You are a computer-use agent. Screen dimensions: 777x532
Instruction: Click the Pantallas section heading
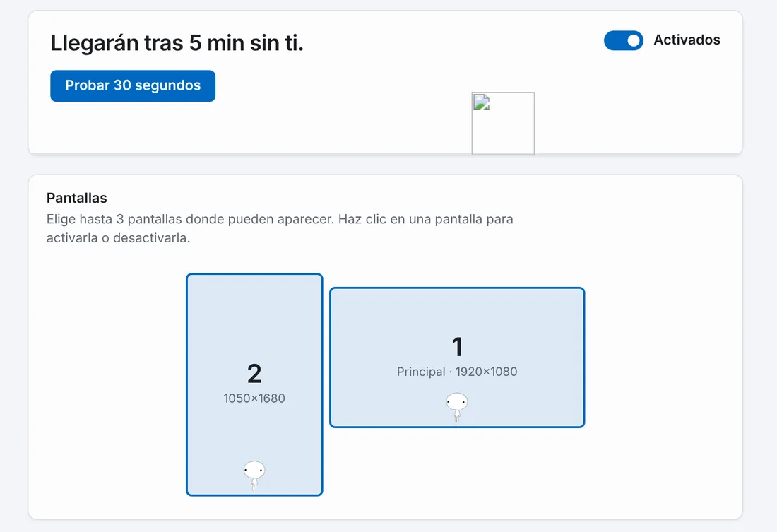point(77,198)
